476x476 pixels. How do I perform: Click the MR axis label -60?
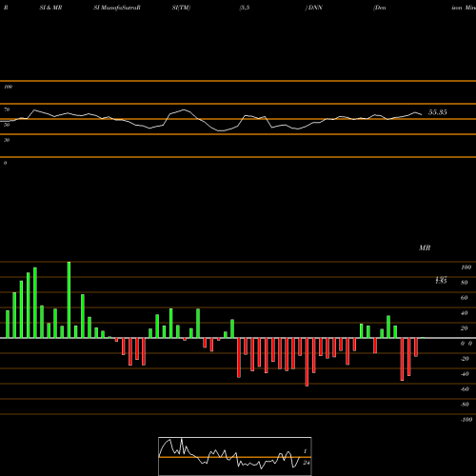(465, 389)
